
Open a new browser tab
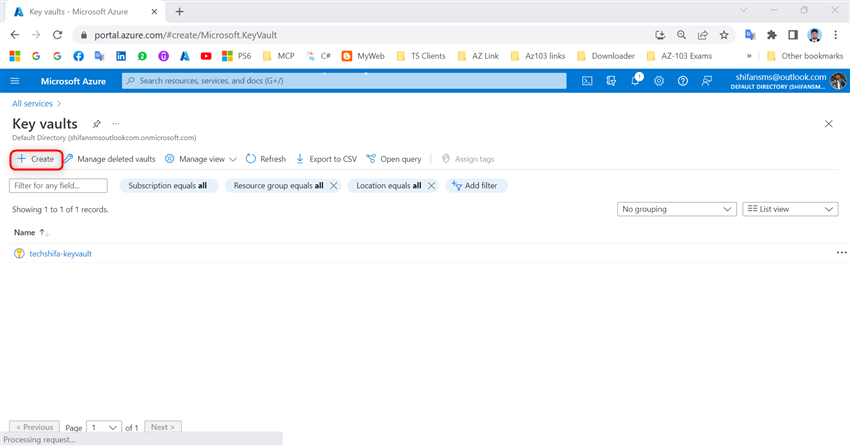coord(179,11)
